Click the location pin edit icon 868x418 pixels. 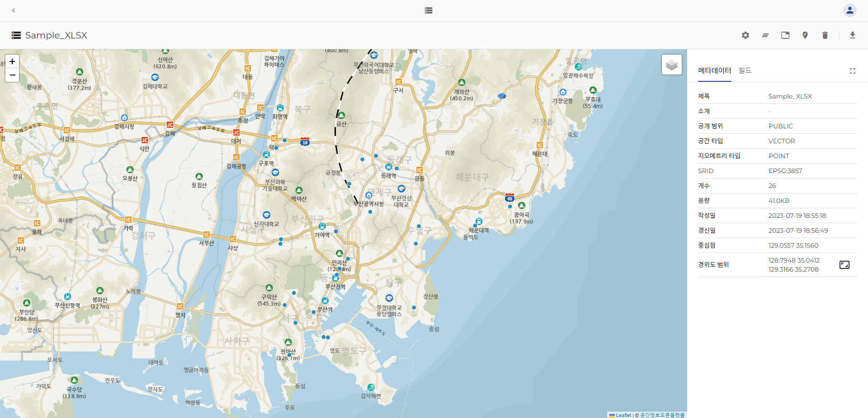[x=805, y=35]
